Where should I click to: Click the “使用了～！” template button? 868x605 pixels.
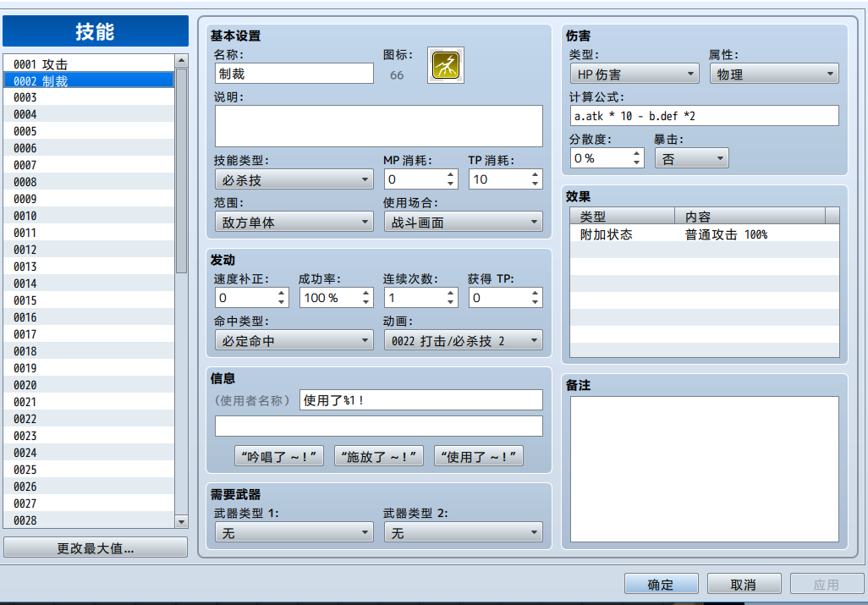tap(478, 456)
